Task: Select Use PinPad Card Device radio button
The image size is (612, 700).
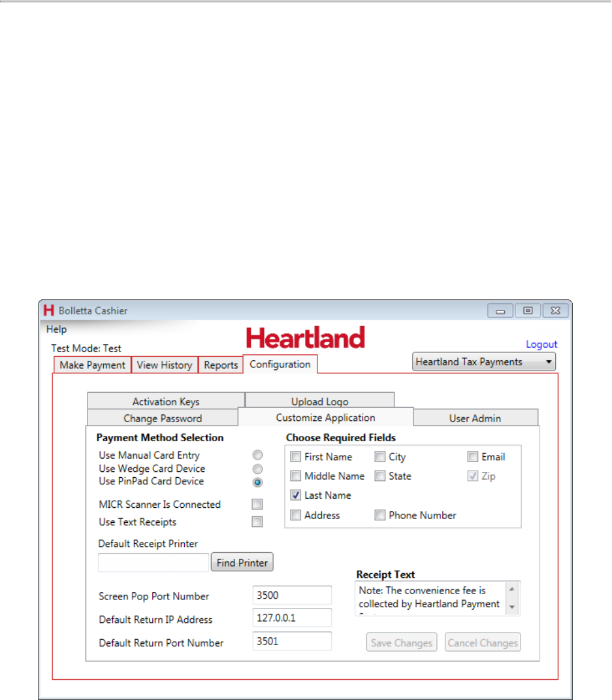Action: click(x=257, y=482)
